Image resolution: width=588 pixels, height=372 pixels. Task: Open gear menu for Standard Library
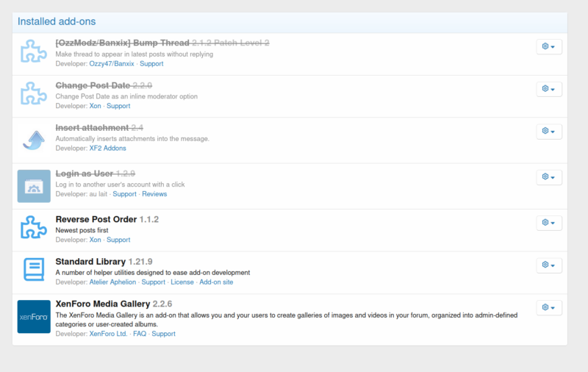[x=548, y=265]
